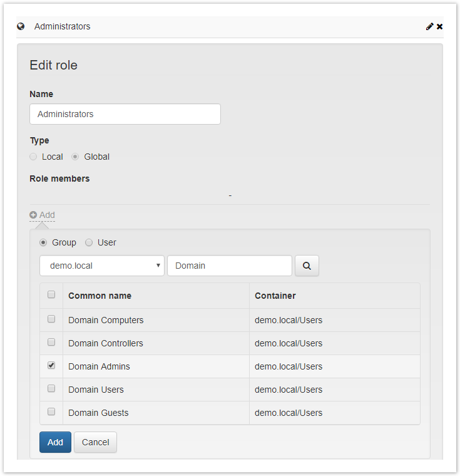This screenshot has width=460, height=476.
Task: Choose the User radio option
Action: coord(89,242)
